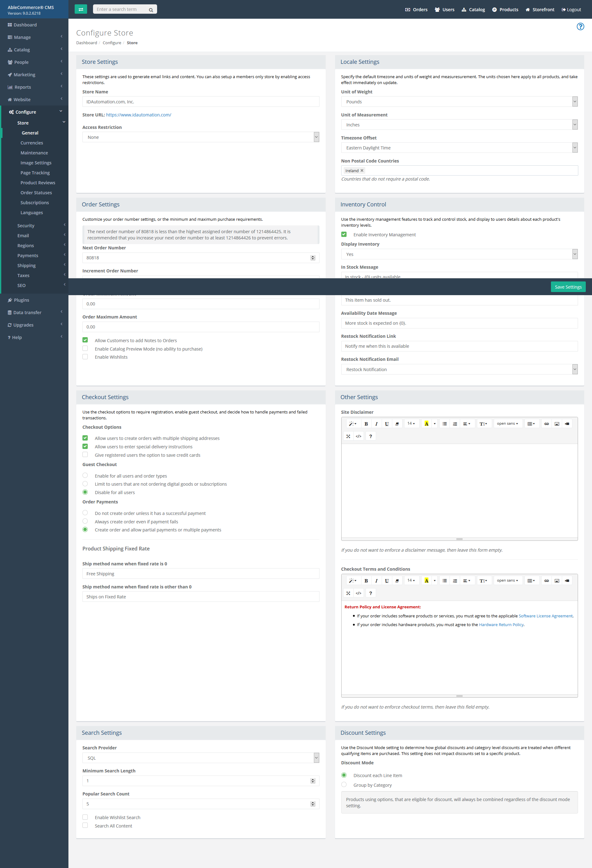Apply italic in Site Disclaimer editor
Viewport: 592px width, 868px height.
pos(376,423)
